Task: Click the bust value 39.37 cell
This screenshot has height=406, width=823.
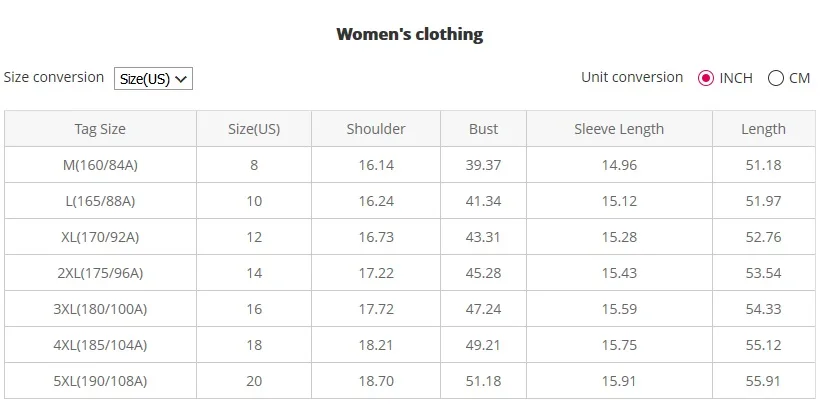Action: [483, 165]
